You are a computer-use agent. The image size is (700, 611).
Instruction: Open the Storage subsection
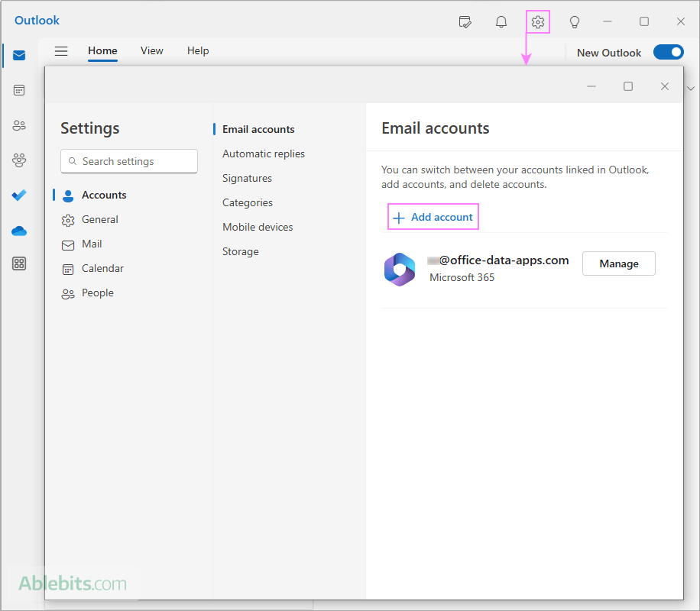pyautogui.click(x=240, y=252)
